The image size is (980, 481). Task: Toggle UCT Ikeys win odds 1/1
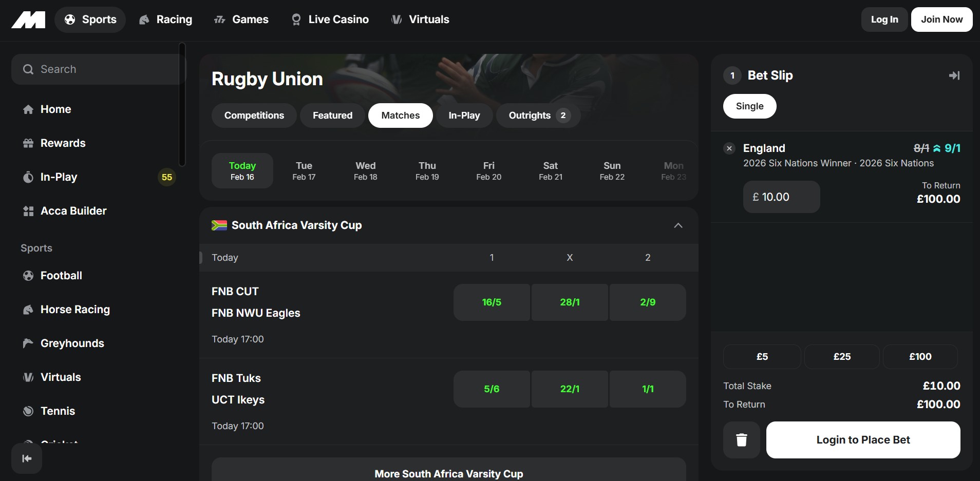(x=648, y=389)
